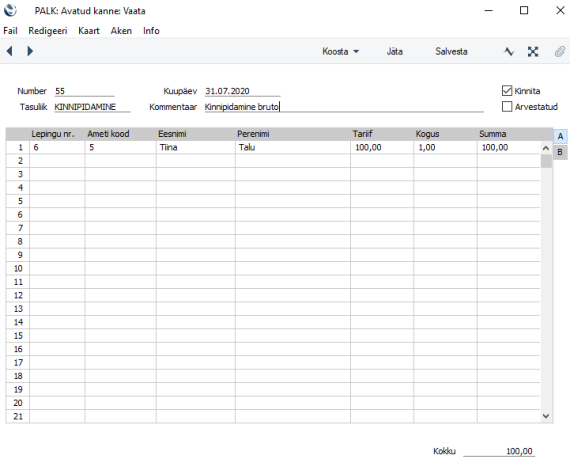Switch to flip tab B
This screenshot has height=459, width=570.
pyautogui.click(x=560, y=152)
